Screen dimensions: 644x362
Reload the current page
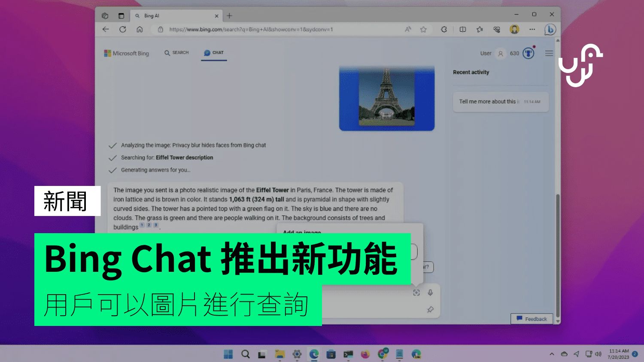coord(123,29)
